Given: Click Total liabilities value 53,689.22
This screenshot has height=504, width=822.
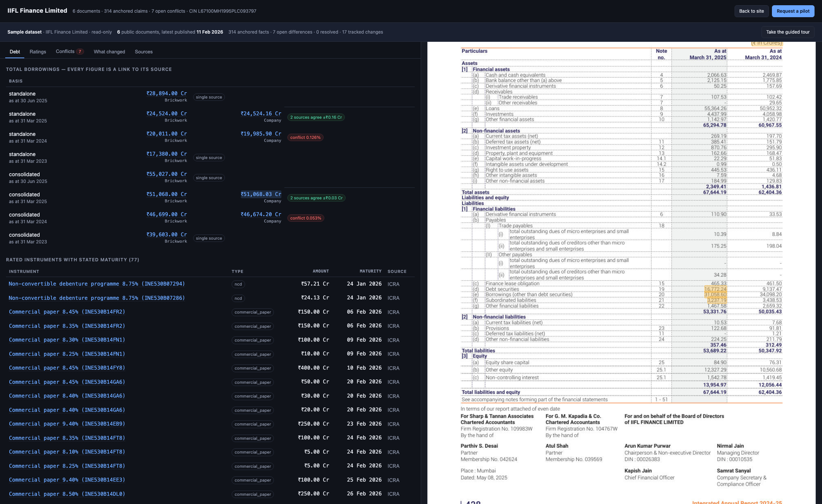Looking at the screenshot, I should pos(715,351).
